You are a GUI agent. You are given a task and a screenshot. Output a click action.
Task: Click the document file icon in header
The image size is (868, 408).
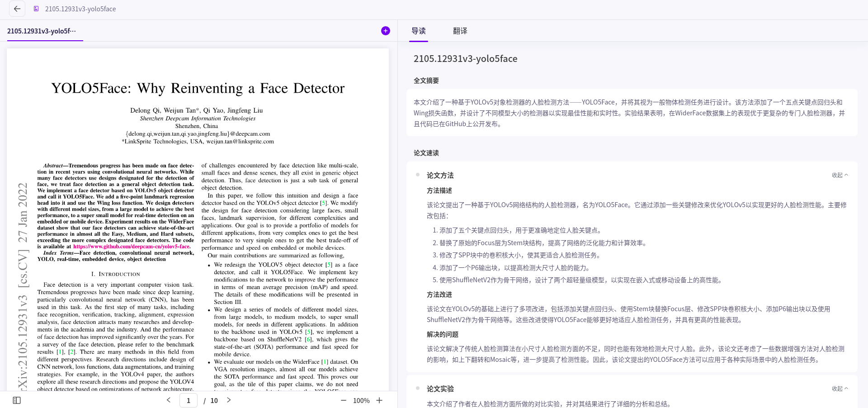point(36,9)
